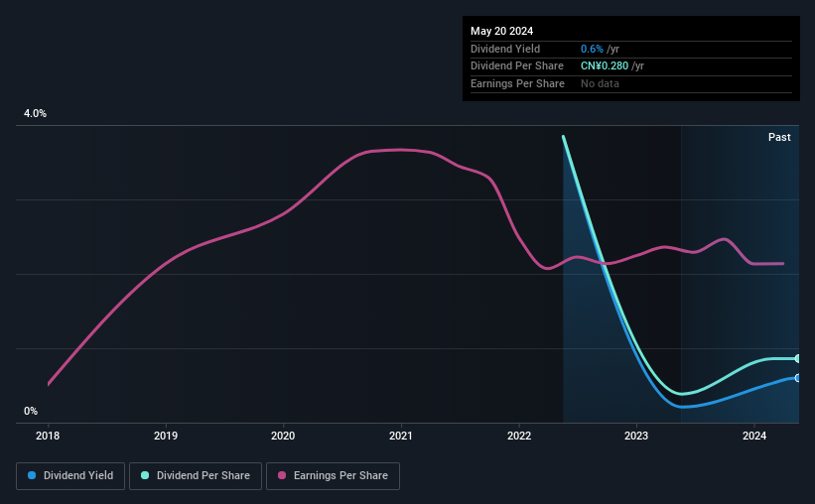Image resolution: width=815 pixels, height=504 pixels.
Task: Click the CN¥0.280 Dividend Per Share value
Action: 605,66
